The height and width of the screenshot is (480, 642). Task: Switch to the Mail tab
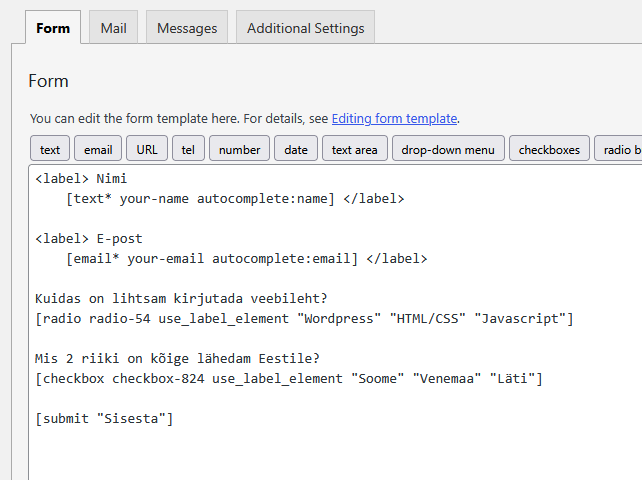113,28
